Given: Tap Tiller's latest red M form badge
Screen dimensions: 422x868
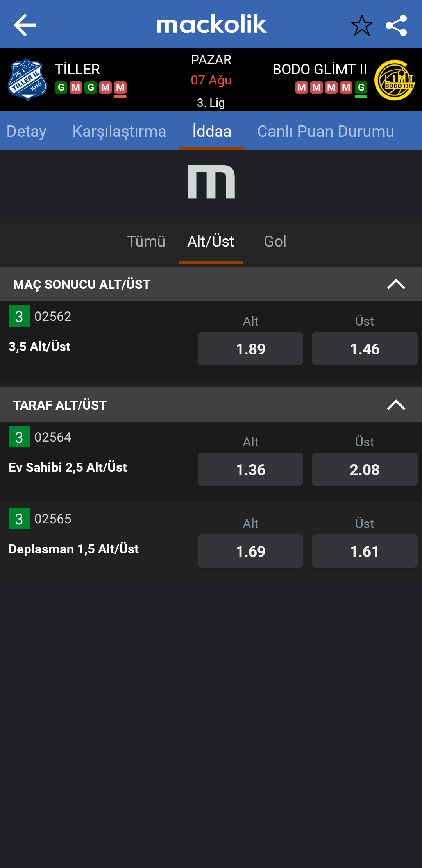Looking at the screenshot, I should 120,88.
